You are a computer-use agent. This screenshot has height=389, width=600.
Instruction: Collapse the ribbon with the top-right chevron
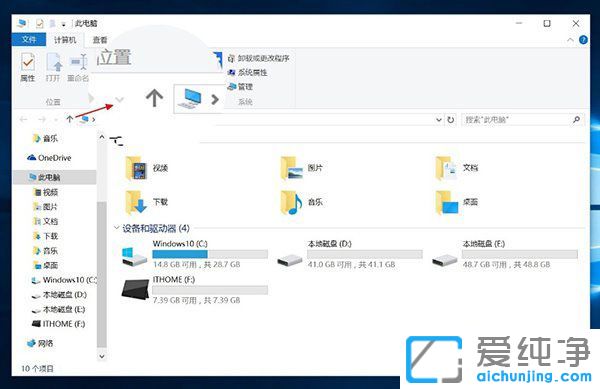click(570, 40)
